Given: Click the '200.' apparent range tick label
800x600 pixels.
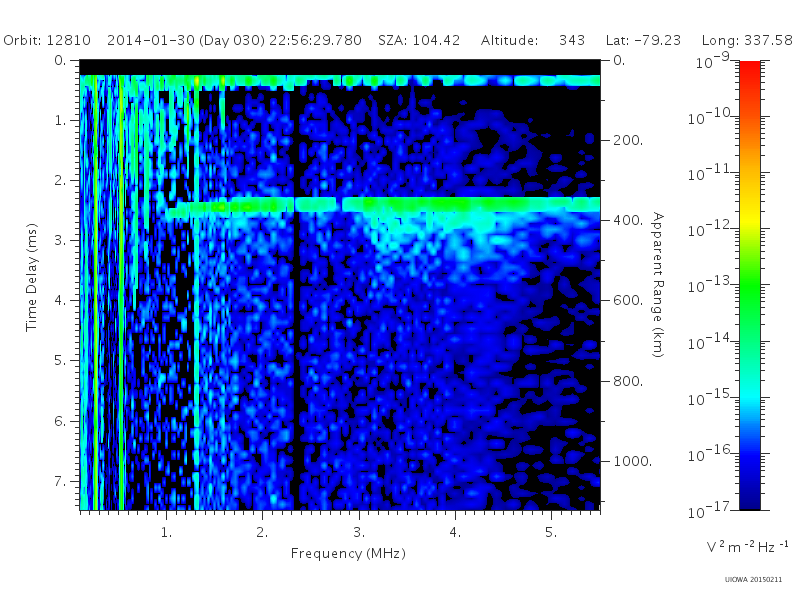Looking at the screenshot, I should point(628,140).
